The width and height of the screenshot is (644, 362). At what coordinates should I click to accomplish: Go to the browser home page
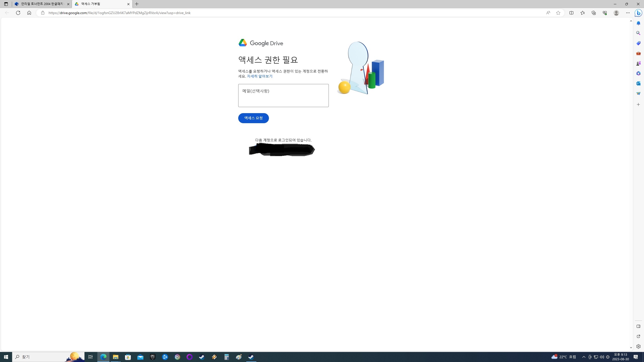29,13
